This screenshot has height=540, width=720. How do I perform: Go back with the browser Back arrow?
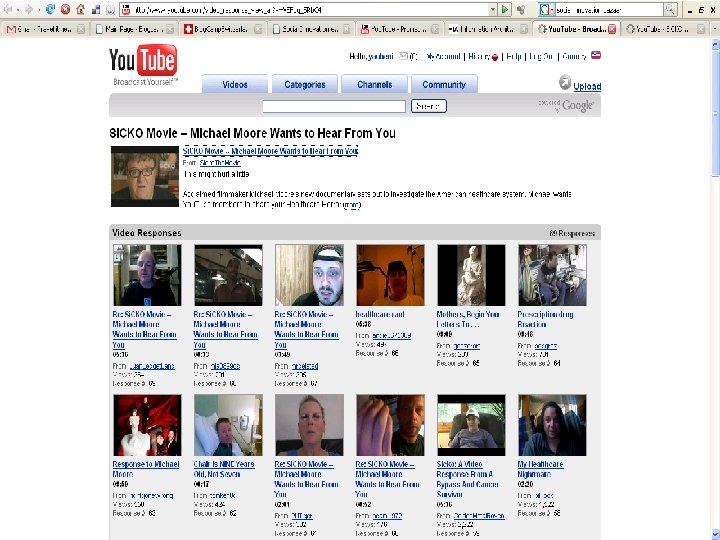[x=8, y=9]
